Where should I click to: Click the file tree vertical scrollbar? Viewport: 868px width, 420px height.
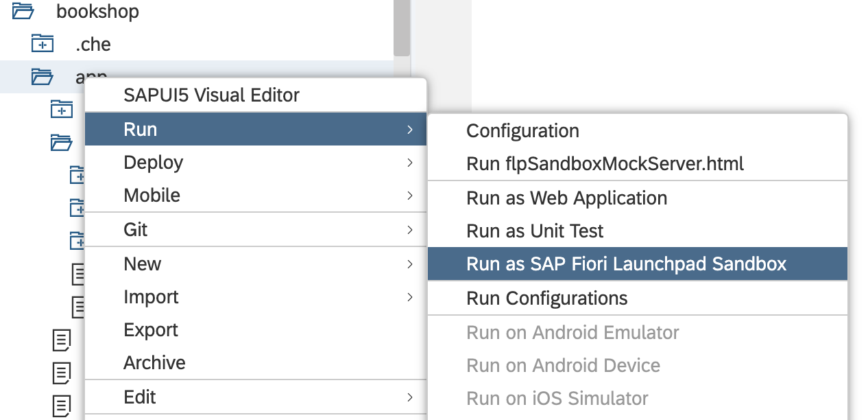click(402, 27)
